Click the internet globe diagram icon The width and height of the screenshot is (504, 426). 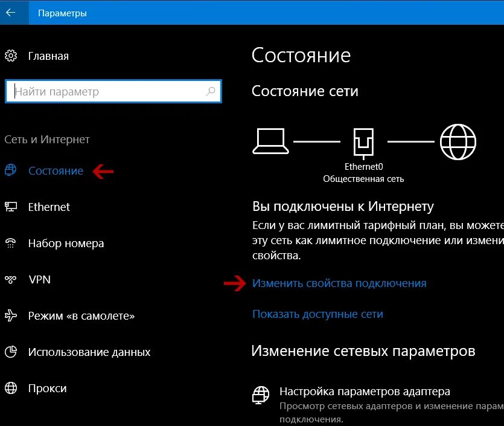(458, 141)
